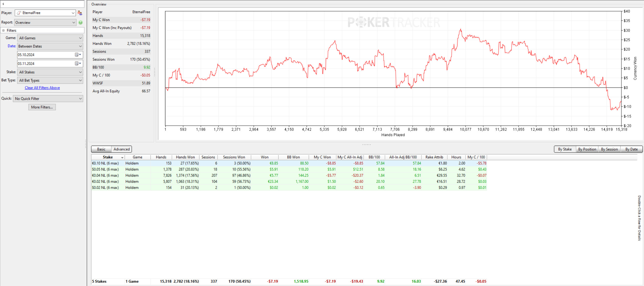Sort by the Rake Attrib column header

pyautogui.click(x=434, y=157)
